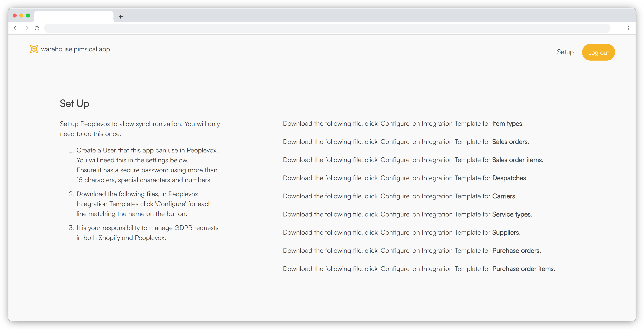
Task: Click the back navigation arrow
Action: (x=15, y=28)
